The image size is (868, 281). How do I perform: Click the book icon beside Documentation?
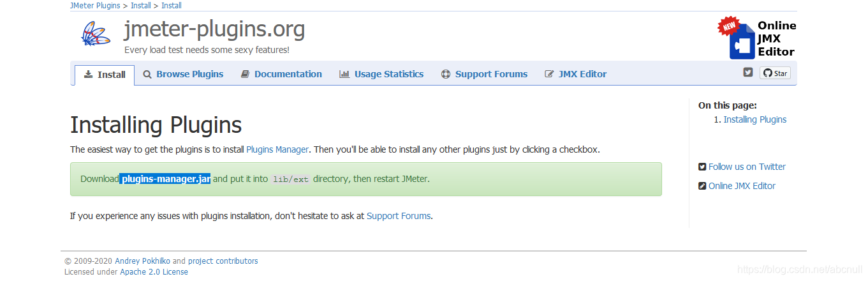pos(245,74)
